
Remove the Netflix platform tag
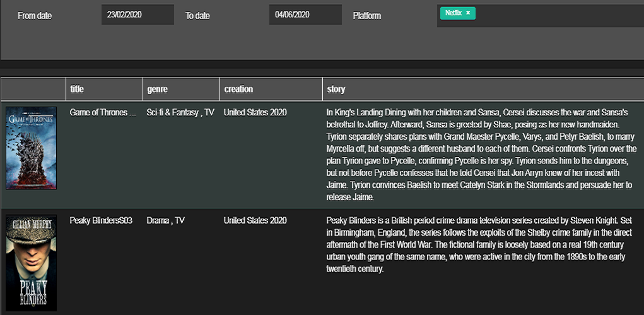[468, 13]
